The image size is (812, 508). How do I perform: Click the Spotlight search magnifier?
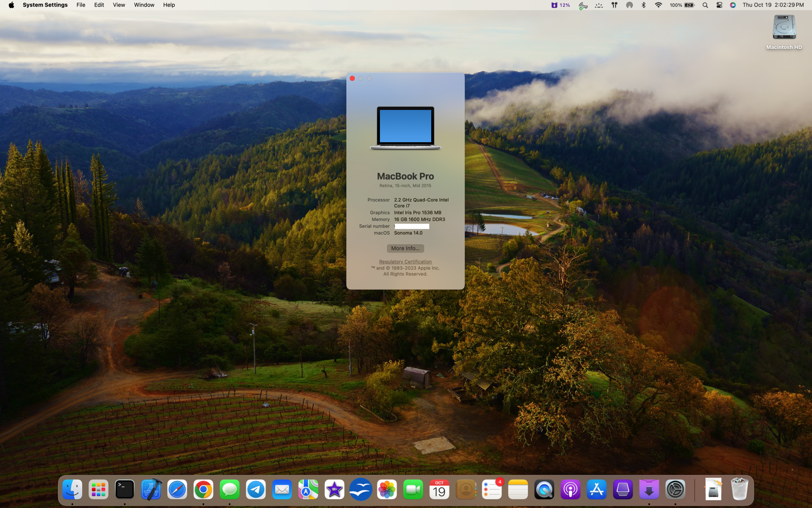pos(705,5)
